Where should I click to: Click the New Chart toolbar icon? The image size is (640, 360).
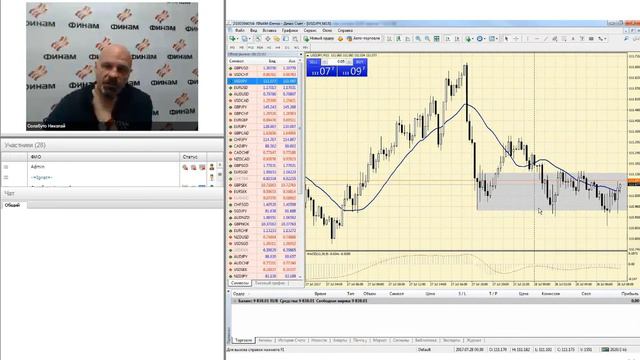232,39
